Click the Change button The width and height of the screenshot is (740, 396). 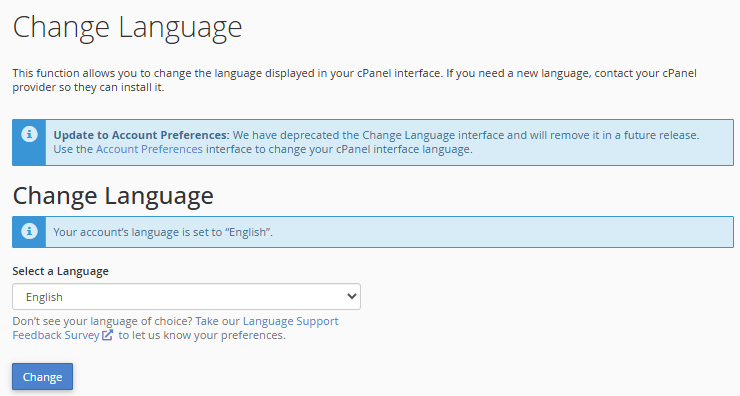(x=42, y=377)
